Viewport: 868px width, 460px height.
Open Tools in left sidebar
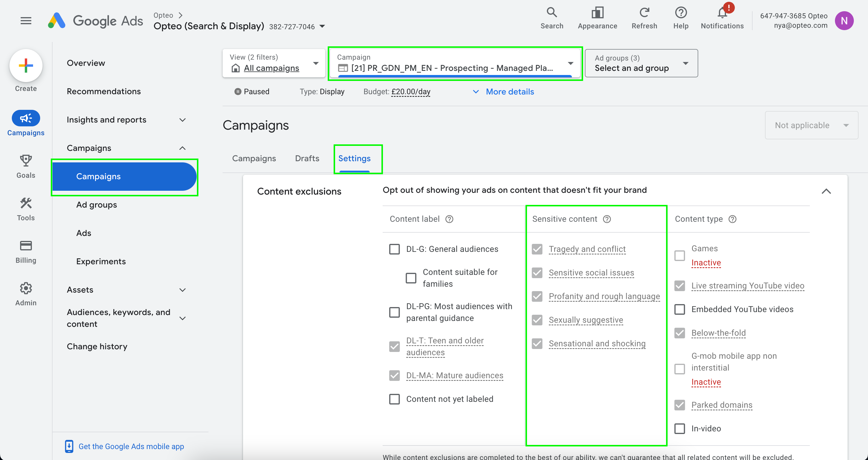click(26, 203)
